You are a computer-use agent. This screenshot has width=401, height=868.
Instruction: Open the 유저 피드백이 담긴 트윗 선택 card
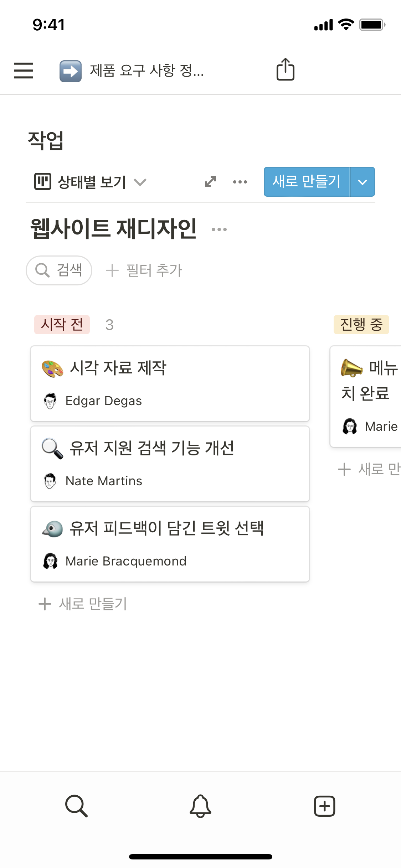click(170, 544)
